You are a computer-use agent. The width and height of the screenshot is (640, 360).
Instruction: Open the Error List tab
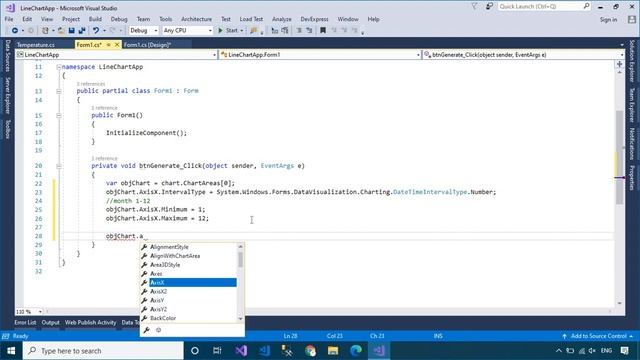tap(25, 322)
